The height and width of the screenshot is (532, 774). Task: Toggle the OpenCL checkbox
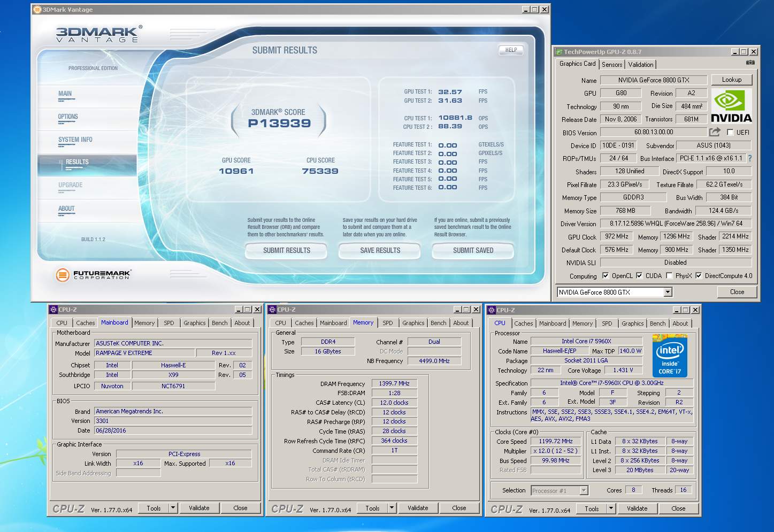(x=605, y=276)
